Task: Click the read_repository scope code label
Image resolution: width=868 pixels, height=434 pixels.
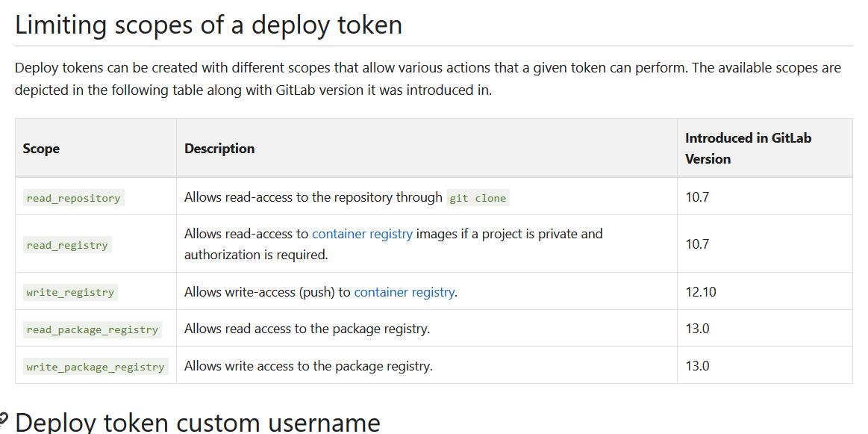Action: 74,198
